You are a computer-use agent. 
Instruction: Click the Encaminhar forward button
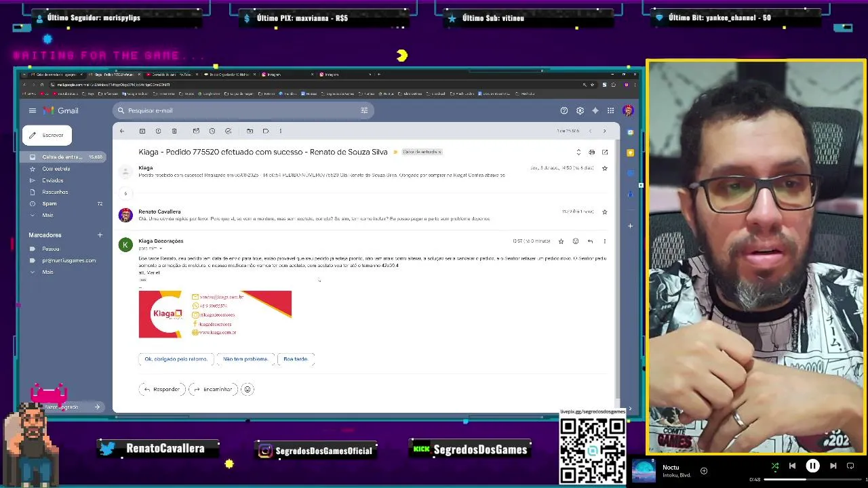tap(213, 389)
